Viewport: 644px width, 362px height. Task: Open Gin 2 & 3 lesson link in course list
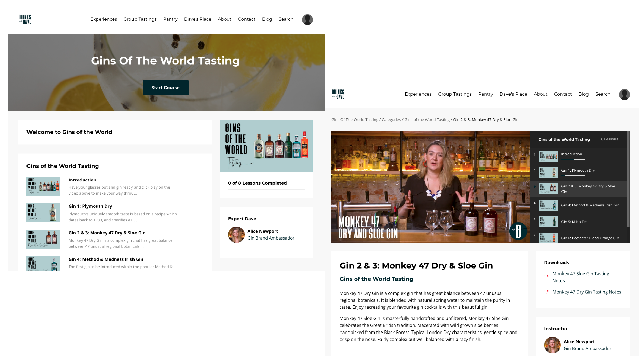tap(107, 233)
